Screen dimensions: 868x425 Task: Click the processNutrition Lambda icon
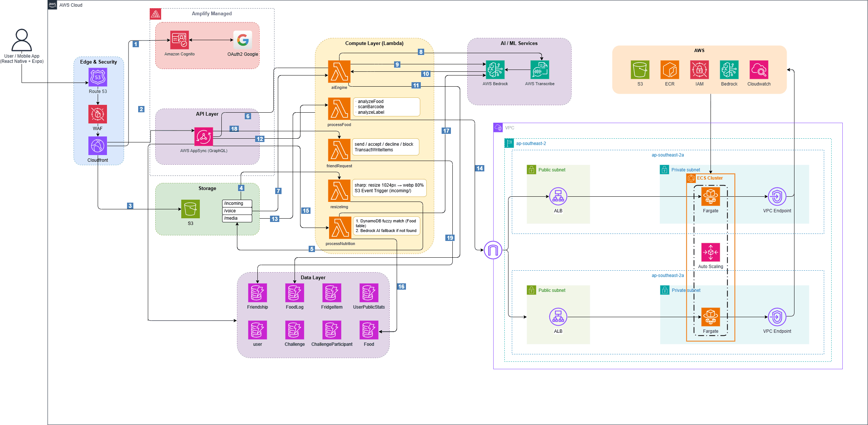click(x=340, y=228)
